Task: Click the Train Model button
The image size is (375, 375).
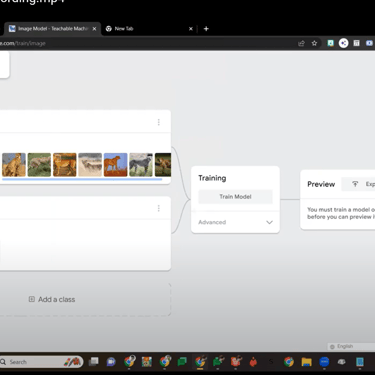Action: pyautogui.click(x=235, y=197)
